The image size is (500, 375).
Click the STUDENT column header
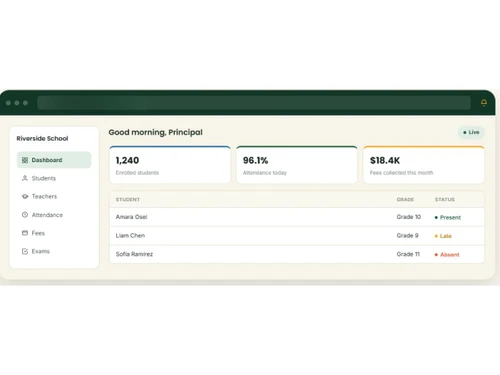128,199
